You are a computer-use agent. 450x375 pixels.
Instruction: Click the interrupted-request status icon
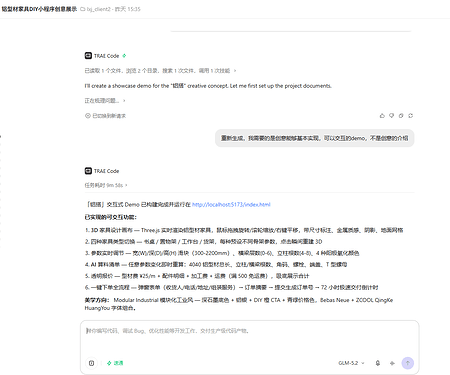[88, 116]
